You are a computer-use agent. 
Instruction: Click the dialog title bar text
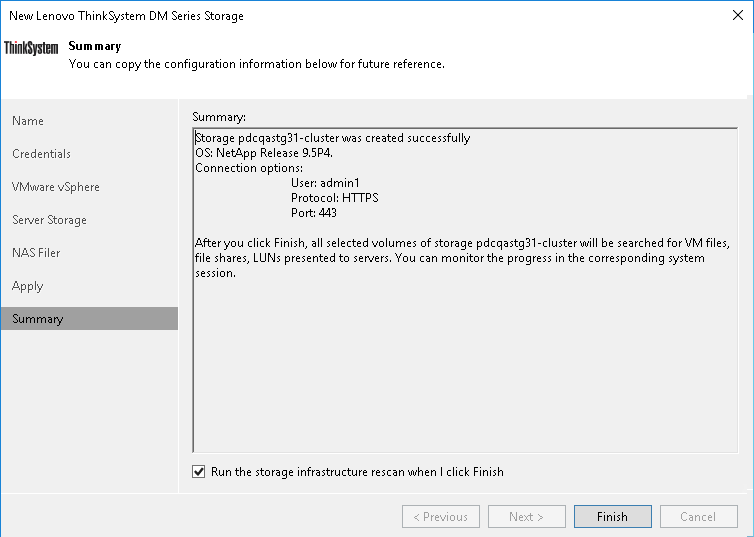[x=126, y=16]
